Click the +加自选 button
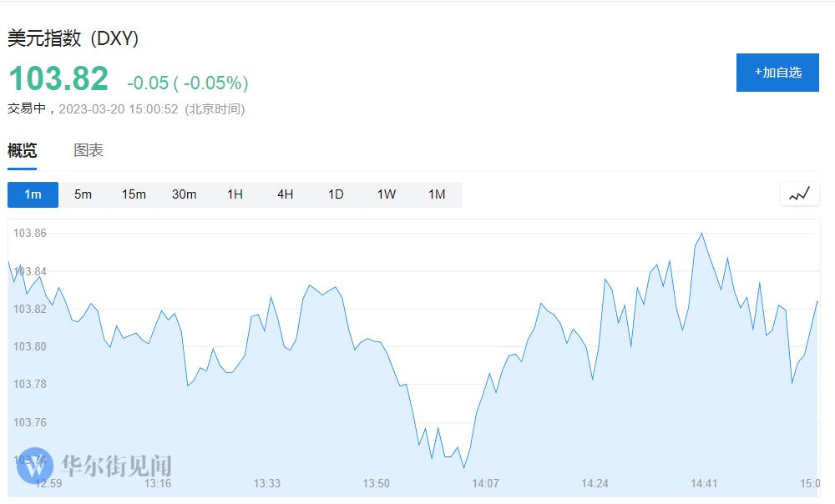Image resolution: width=835 pixels, height=504 pixels. click(777, 73)
